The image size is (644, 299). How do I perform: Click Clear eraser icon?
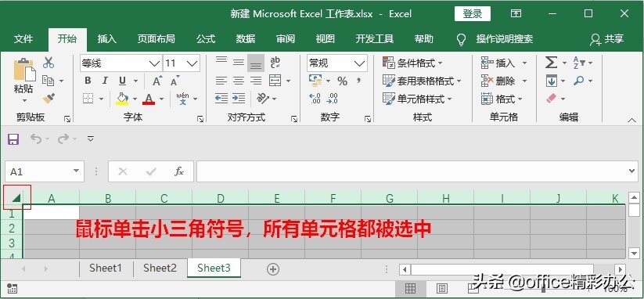click(552, 99)
